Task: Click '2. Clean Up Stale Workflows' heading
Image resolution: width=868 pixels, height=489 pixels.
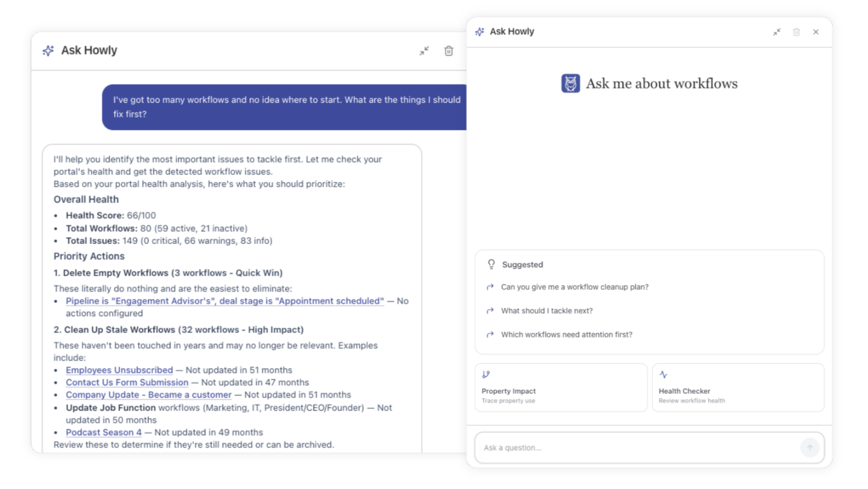Action: (x=178, y=330)
